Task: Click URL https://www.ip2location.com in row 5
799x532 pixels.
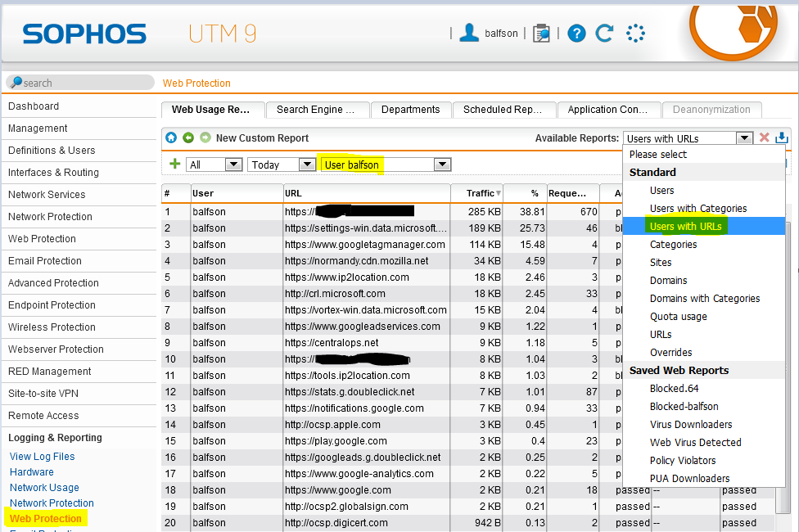Action: 347,277
